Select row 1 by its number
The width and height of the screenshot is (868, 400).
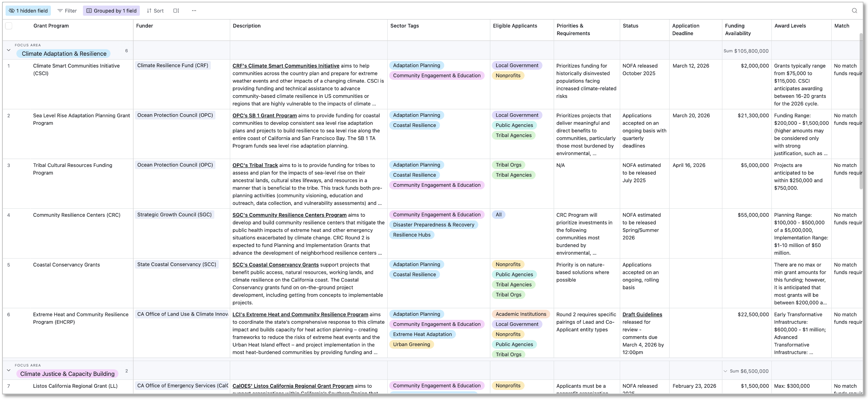[9, 66]
